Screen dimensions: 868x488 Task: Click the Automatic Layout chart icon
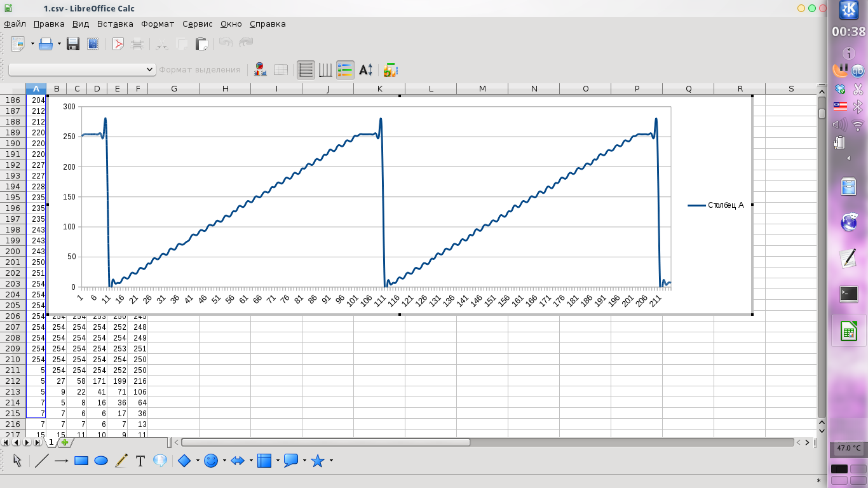coord(390,70)
